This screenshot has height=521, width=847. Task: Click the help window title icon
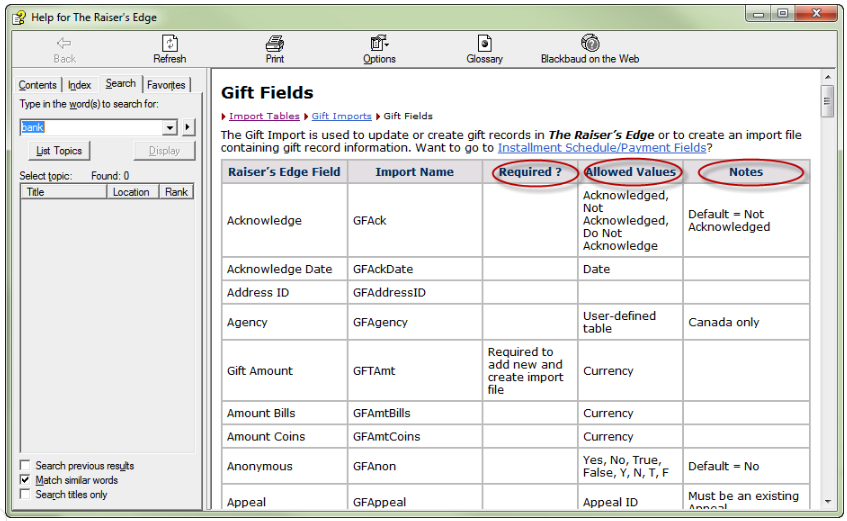point(19,18)
